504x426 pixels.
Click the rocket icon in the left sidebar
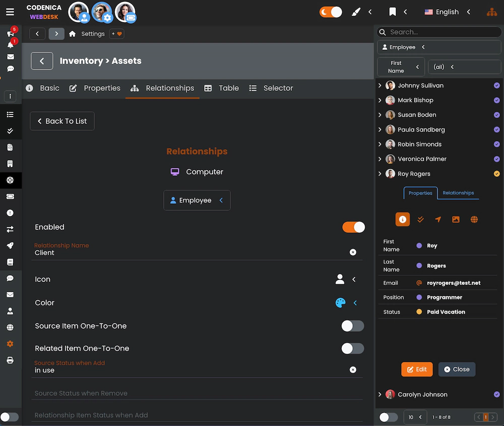coord(11,246)
